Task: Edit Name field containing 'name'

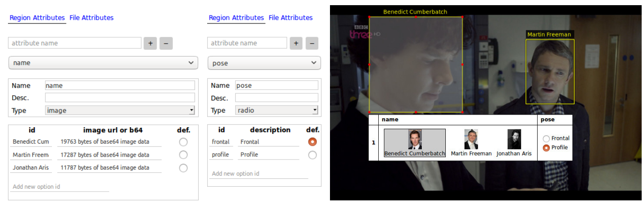Action: coord(120,85)
